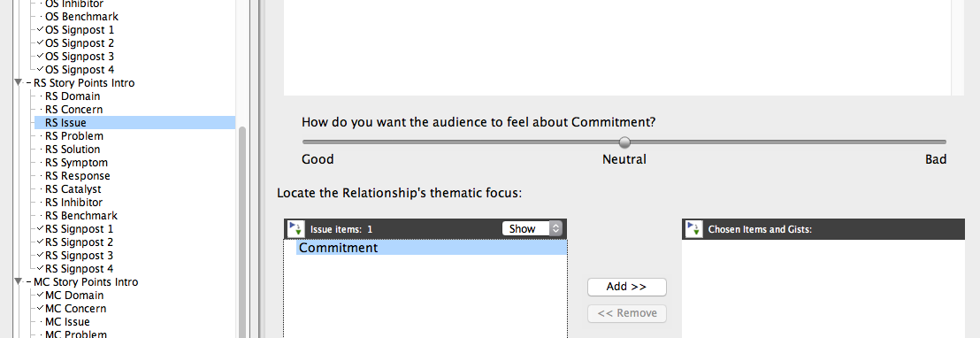Open RS Concern in the tree

tap(73, 110)
